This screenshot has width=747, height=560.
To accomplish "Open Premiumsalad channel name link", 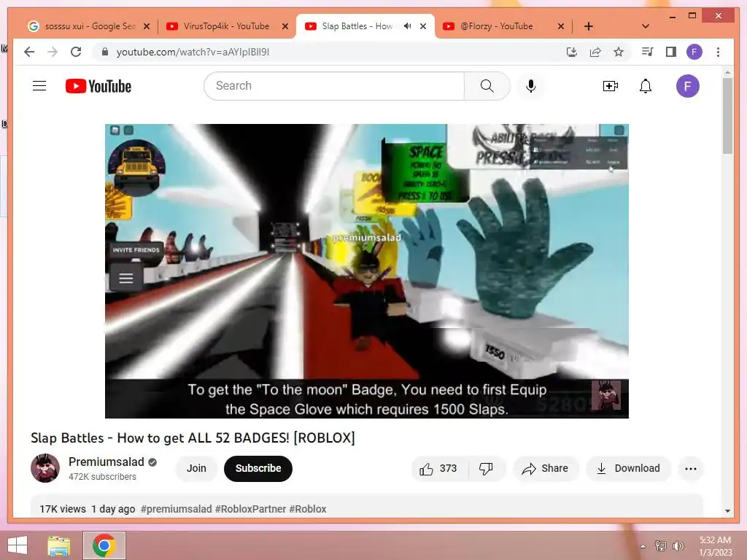I will (107, 462).
